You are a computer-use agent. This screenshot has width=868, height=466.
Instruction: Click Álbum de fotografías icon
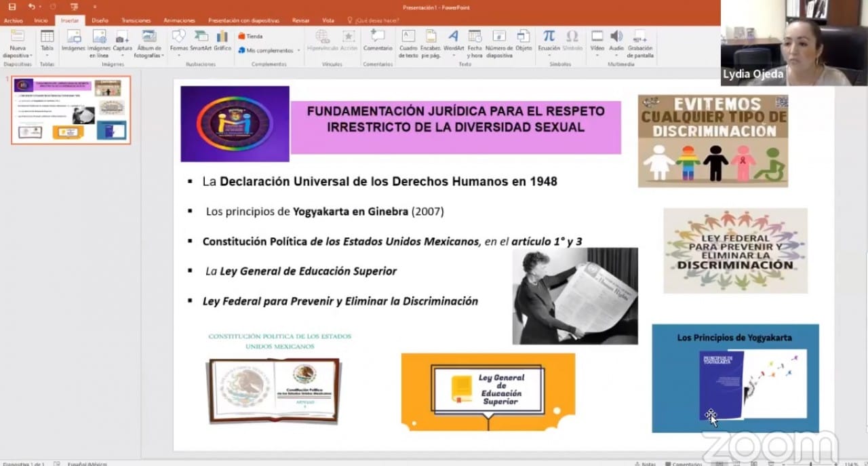click(148, 43)
